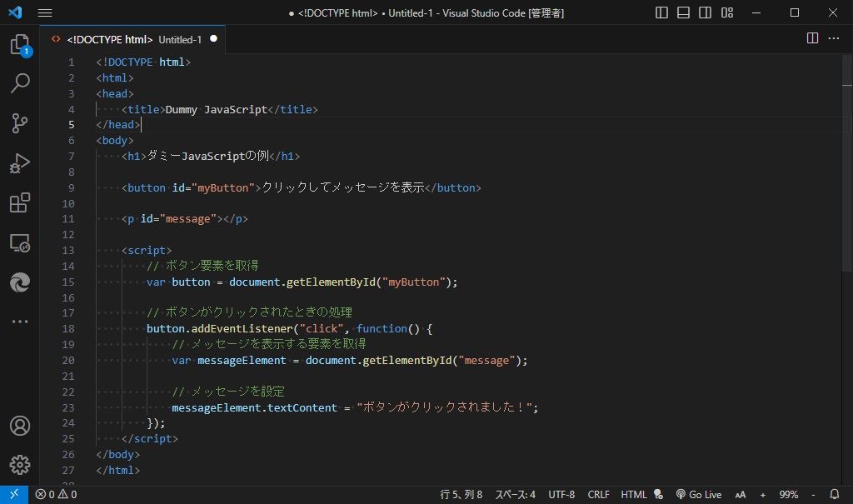The image size is (853, 504).
Task: Toggle the primary side bar layout icon
Action: coord(661,12)
